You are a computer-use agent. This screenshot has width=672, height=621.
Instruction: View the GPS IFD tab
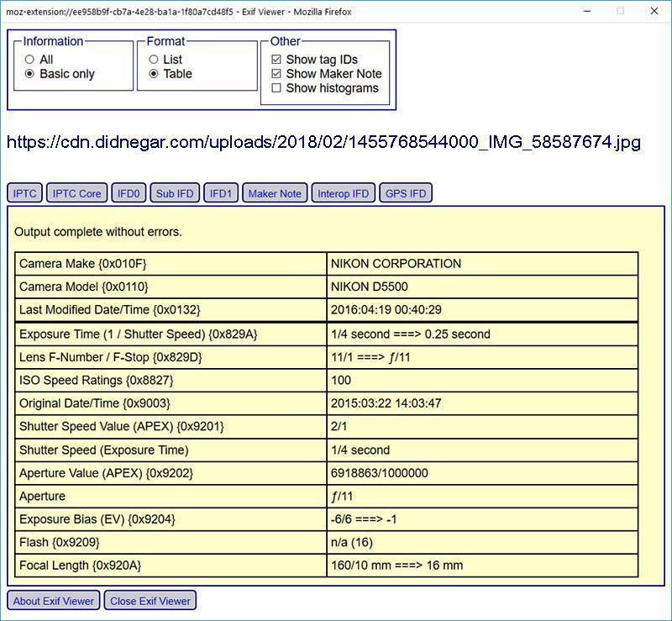(x=406, y=193)
